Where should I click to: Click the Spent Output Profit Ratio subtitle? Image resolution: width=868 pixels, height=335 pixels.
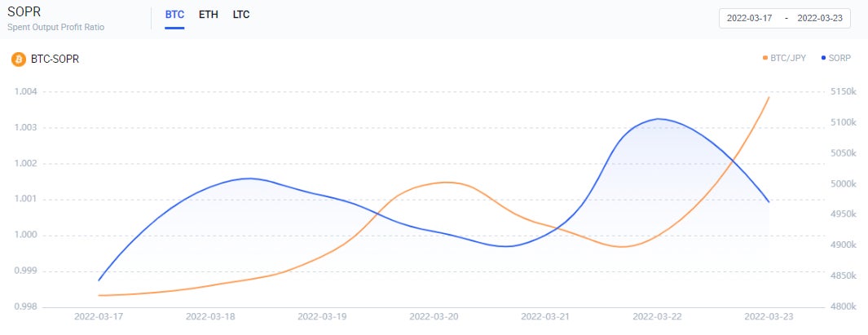point(55,27)
